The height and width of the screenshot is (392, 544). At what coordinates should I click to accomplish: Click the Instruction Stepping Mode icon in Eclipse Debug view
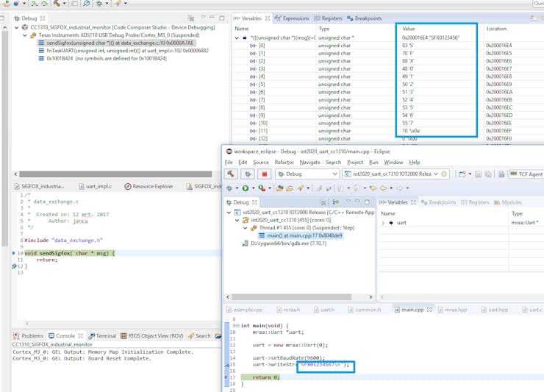pos(335,202)
